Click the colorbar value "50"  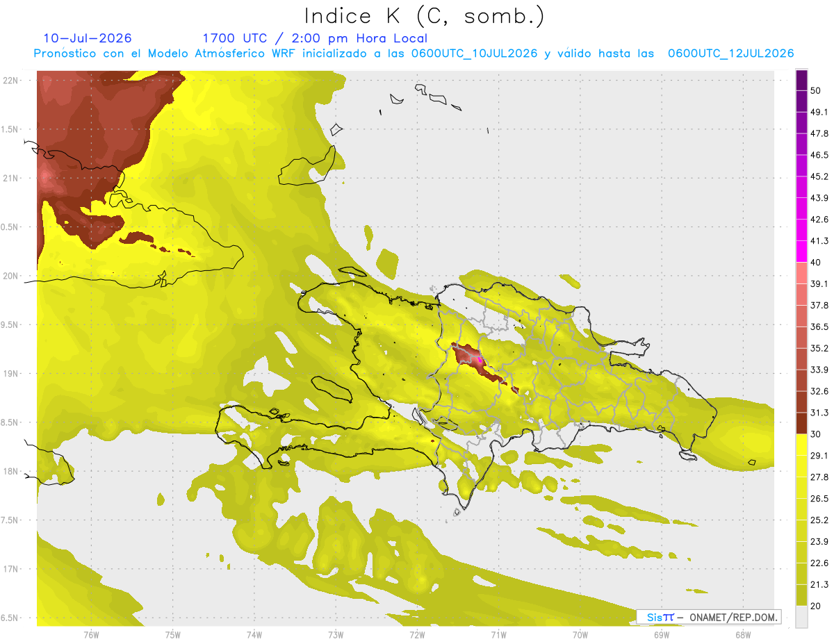click(x=816, y=90)
